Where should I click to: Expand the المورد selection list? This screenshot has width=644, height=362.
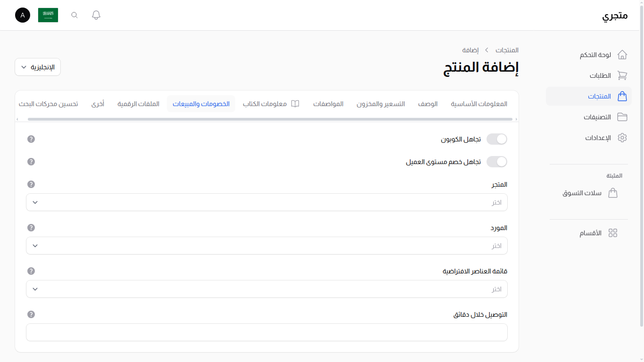click(x=267, y=246)
